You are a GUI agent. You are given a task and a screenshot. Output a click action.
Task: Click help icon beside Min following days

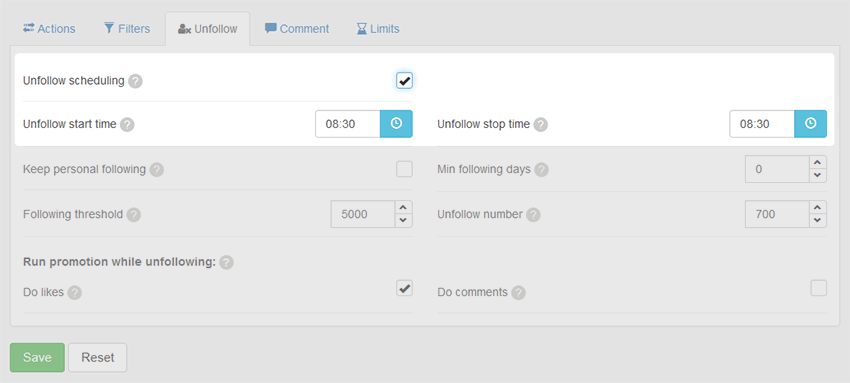[x=542, y=170]
